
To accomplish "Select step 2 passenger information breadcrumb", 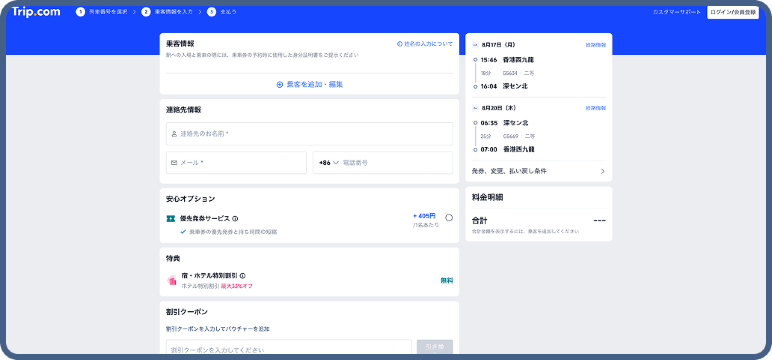I will pyautogui.click(x=167, y=12).
